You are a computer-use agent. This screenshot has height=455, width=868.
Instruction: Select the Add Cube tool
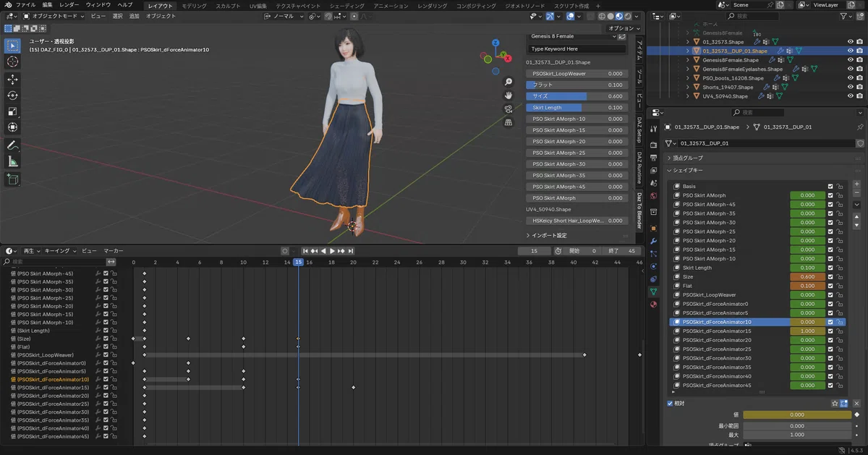coord(13,179)
